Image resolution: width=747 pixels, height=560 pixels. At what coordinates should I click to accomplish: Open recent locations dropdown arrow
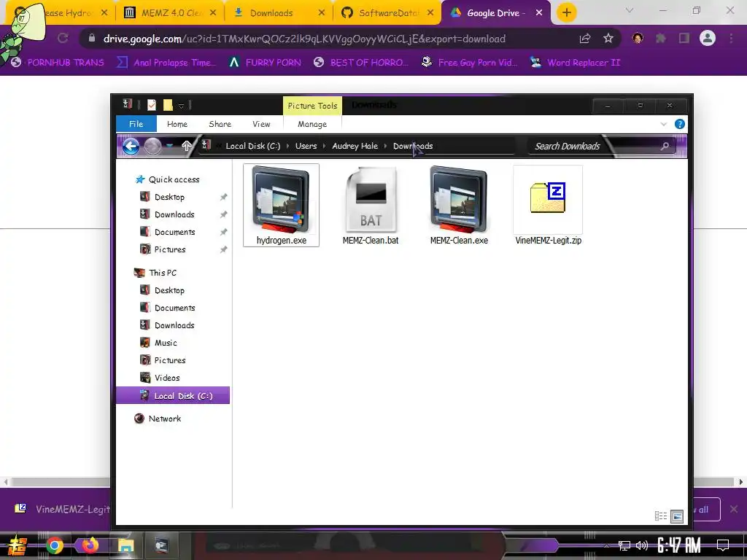tap(170, 146)
